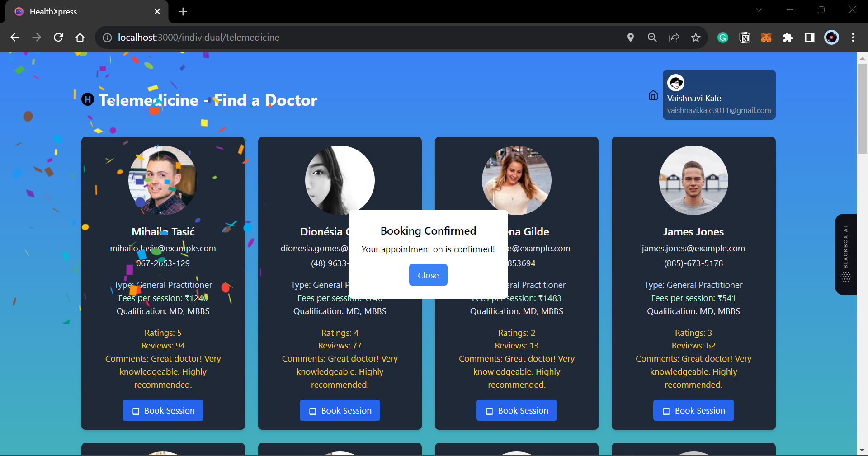Image resolution: width=868 pixels, height=456 pixels.
Task: Open a new browser tab
Action: pos(183,12)
